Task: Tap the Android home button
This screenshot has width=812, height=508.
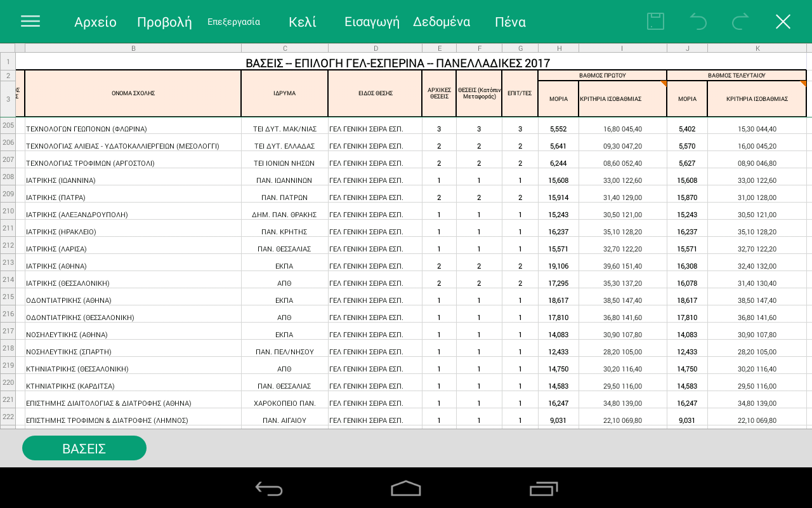Action: click(406, 488)
